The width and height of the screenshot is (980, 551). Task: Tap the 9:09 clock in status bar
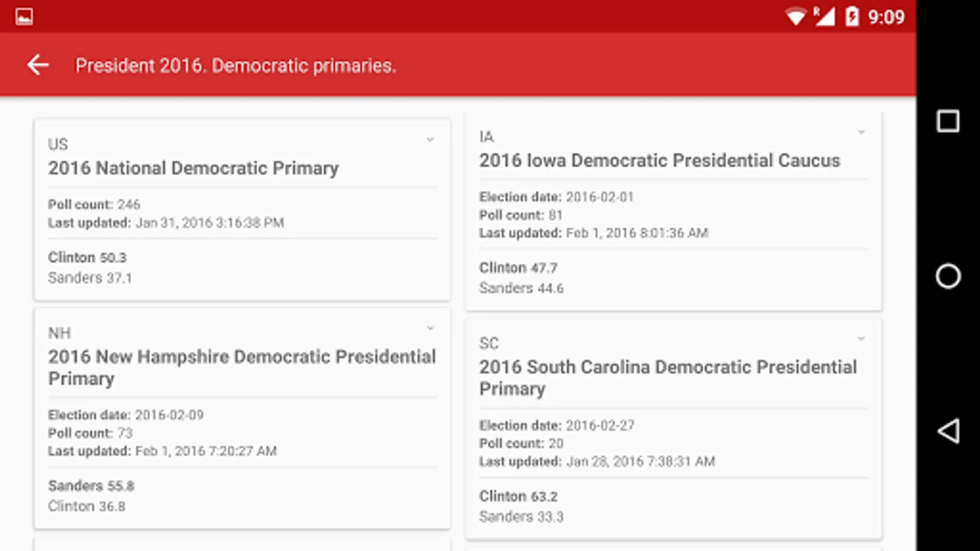(886, 17)
